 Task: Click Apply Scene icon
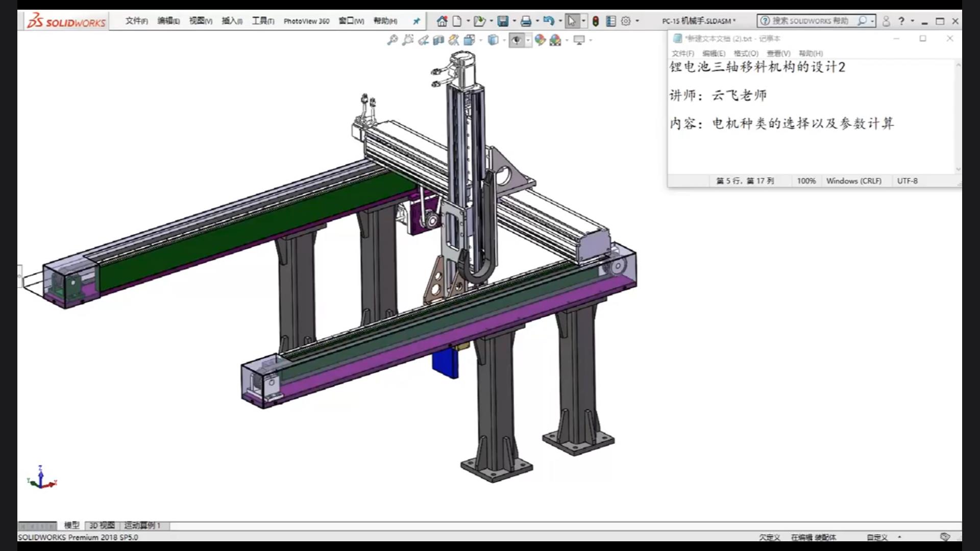click(555, 40)
